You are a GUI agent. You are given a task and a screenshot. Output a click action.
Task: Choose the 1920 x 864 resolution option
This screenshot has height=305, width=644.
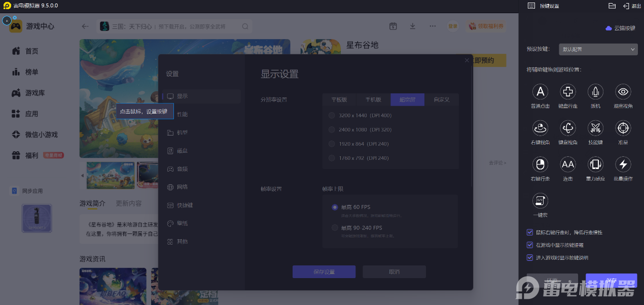pos(332,144)
